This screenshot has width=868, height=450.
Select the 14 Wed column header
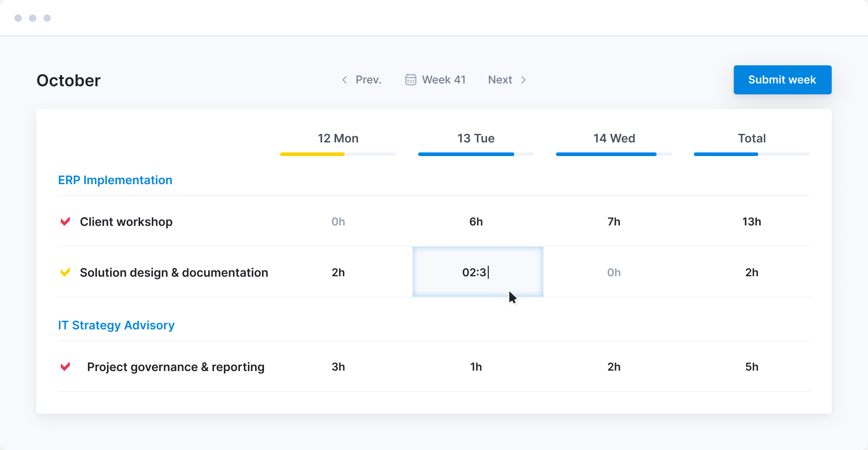[x=614, y=138]
